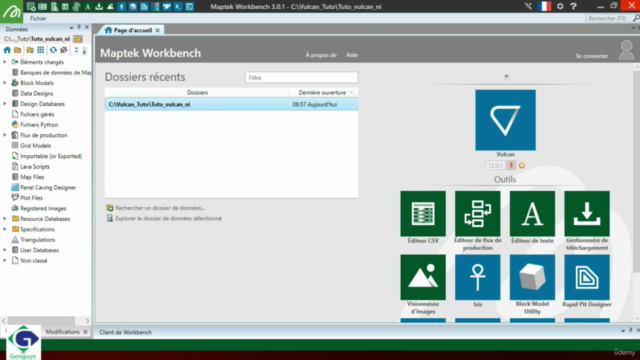Launch the Isis tool tile
The height and width of the screenshot is (360, 640).
pyautogui.click(x=478, y=277)
